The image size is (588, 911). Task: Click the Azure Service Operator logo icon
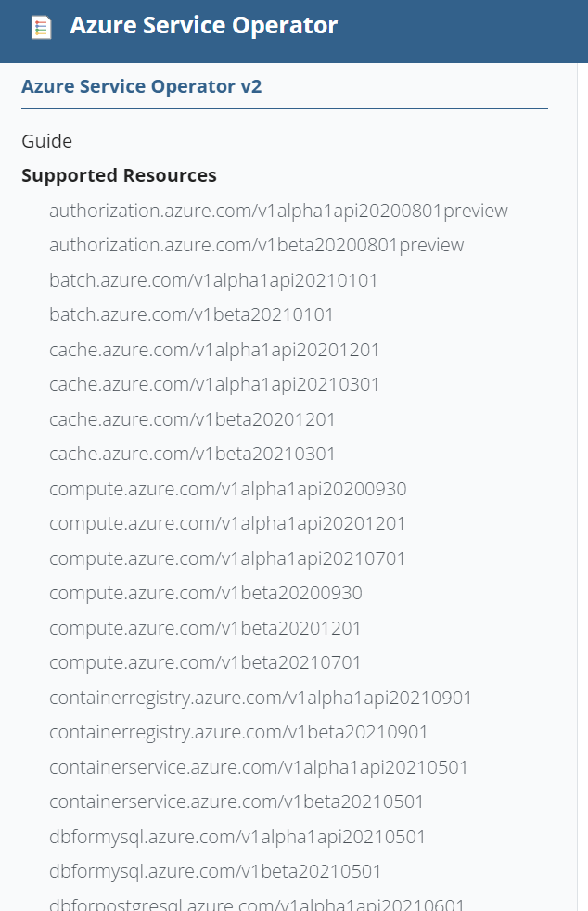click(39, 25)
